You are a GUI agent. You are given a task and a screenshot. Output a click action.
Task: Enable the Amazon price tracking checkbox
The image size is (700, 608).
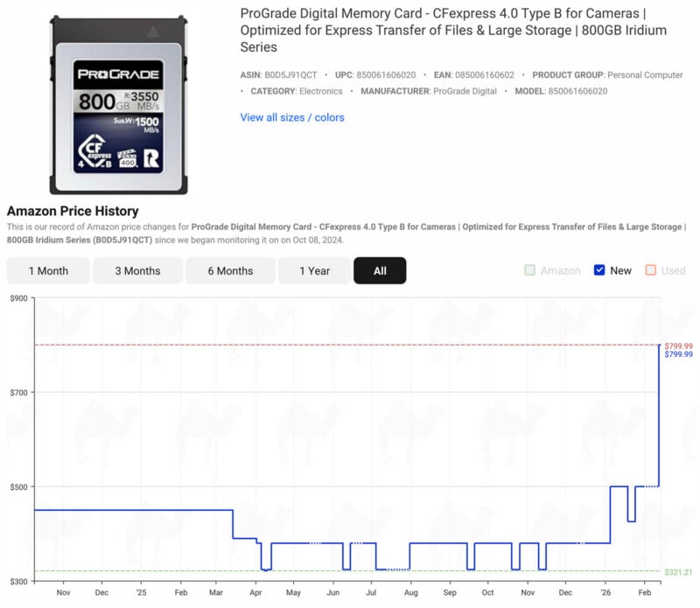click(x=530, y=270)
